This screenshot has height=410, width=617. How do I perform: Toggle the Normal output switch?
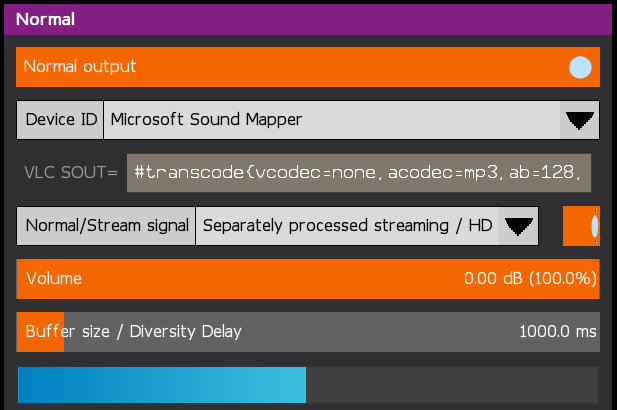tap(308, 67)
